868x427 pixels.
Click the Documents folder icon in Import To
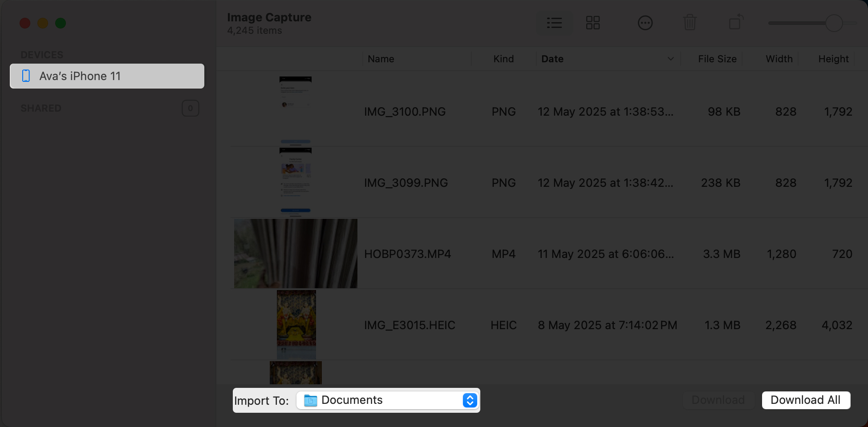coord(311,400)
